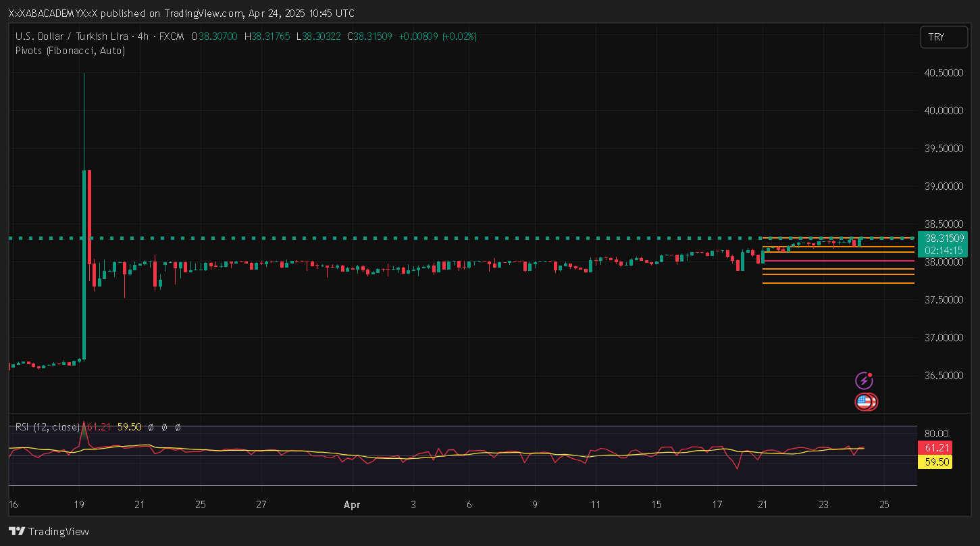Viewport: 980px width, 546px height.
Task: Select the tall green spike candle near 19
Action: coord(84,264)
